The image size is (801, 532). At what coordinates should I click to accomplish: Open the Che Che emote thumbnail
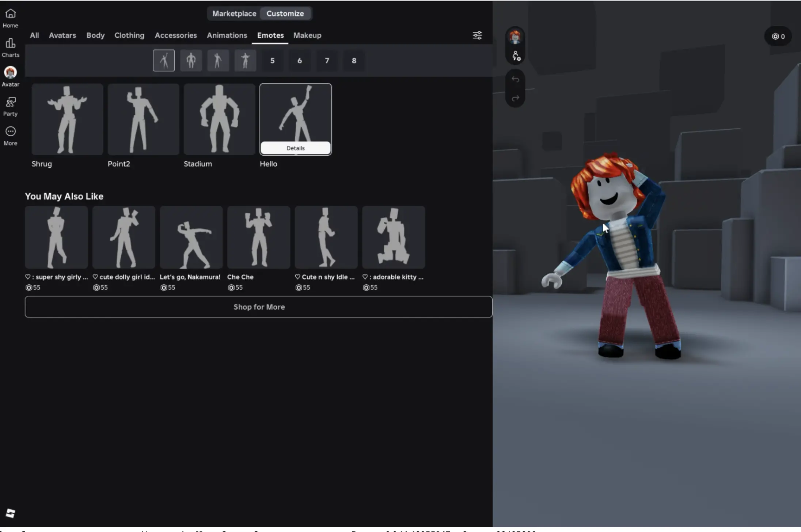[259, 237]
